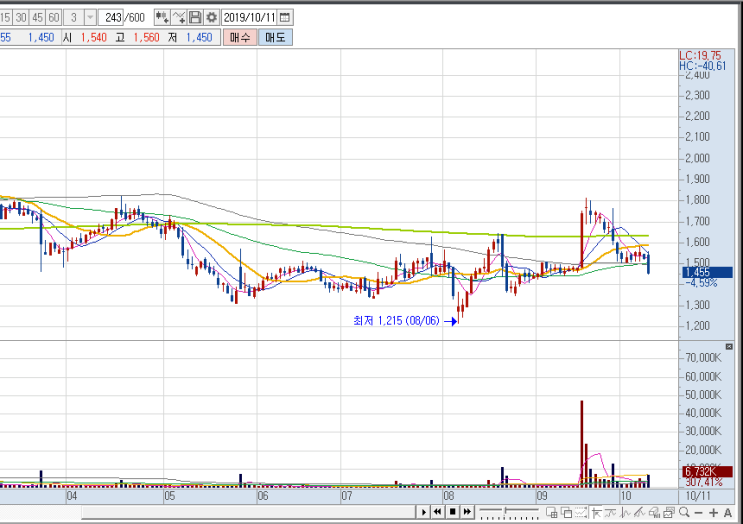Click the diagonal trend lines tool icon

(640, 512)
